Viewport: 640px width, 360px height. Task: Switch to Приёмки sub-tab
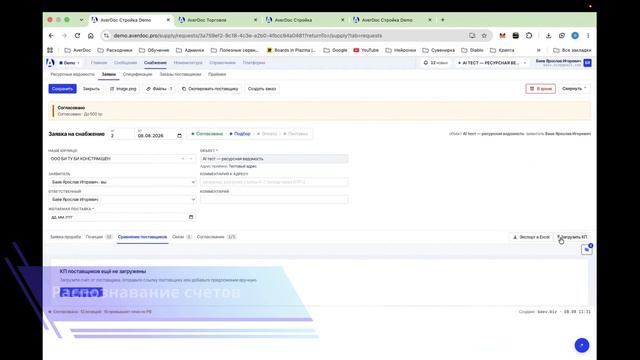tap(217, 74)
